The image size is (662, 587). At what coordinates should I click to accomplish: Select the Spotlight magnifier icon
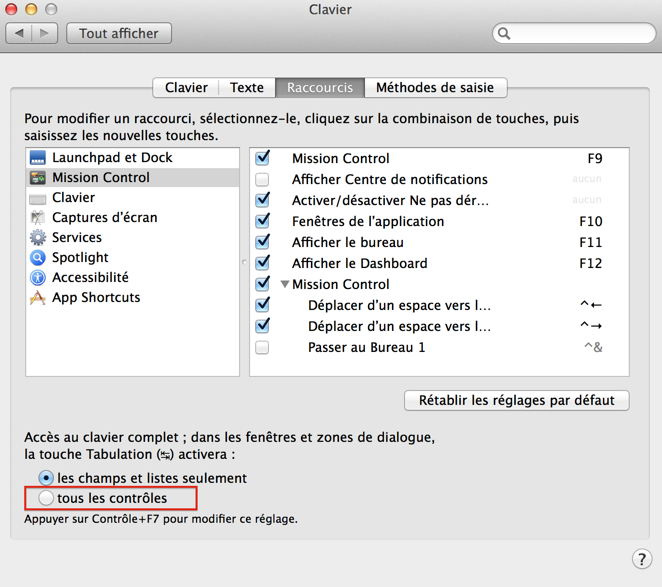(38, 257)
